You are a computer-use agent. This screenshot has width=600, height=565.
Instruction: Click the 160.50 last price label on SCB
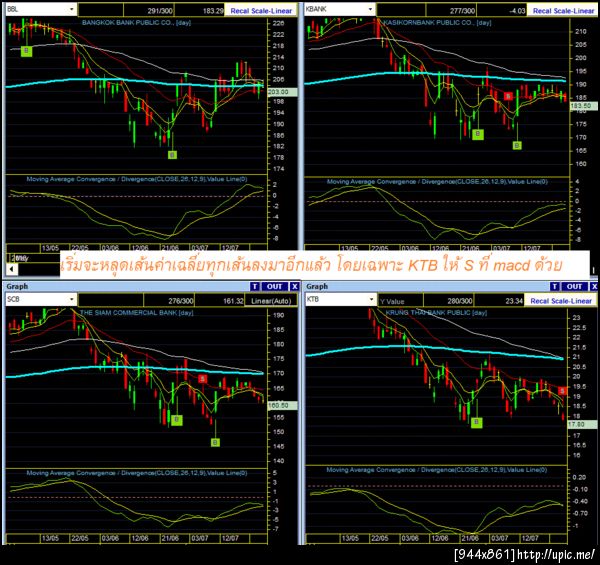(282, 405)
